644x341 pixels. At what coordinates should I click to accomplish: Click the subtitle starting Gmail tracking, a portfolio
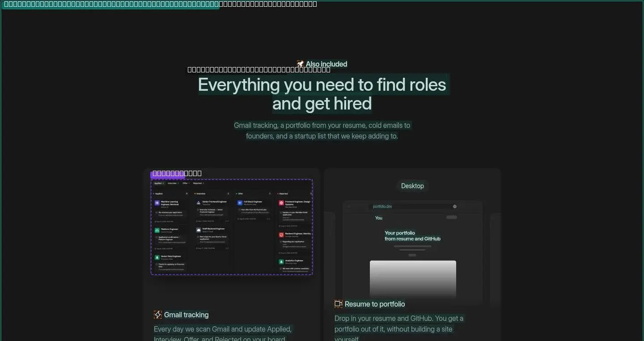pyautogui.click(x=322, y=131)
